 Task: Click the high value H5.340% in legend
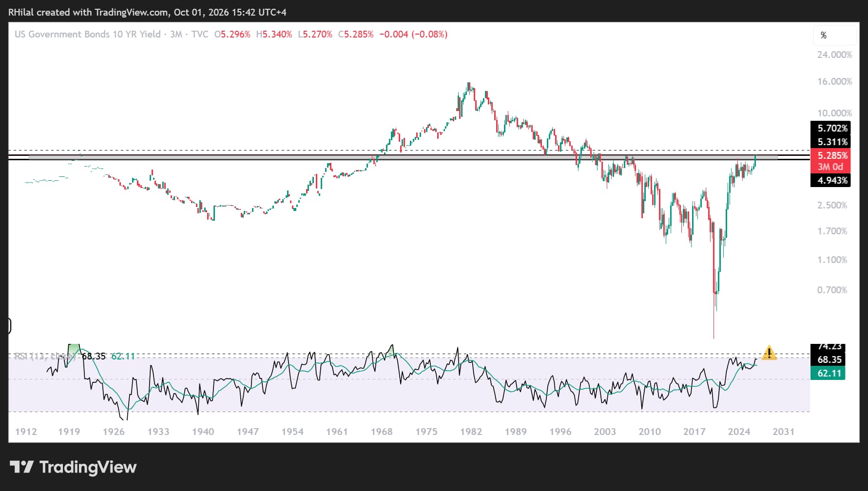click(x=274, y=34)
